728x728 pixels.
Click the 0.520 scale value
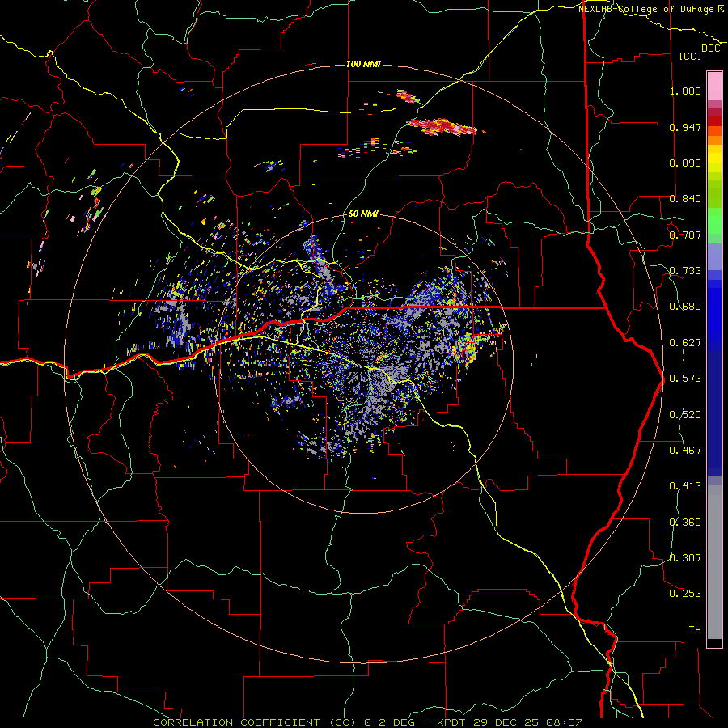[685, 415]
